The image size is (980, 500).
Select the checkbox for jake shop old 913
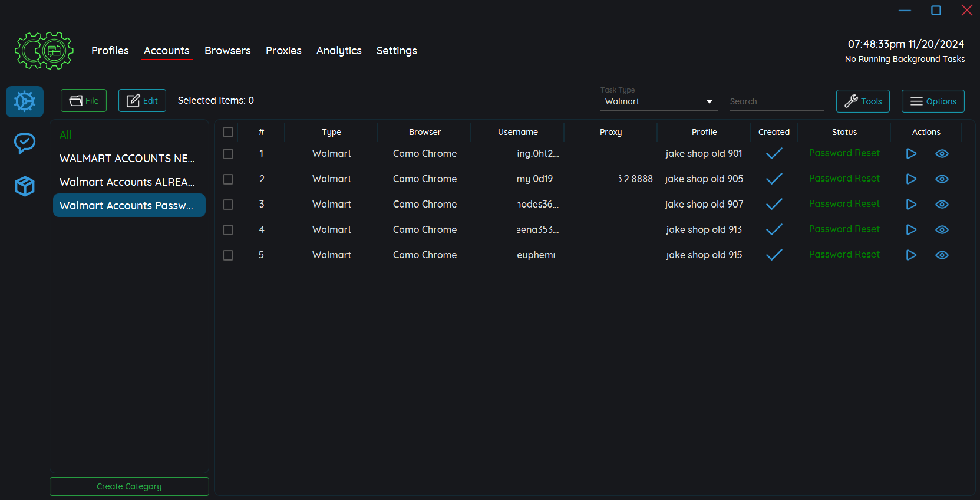[x=228, y=230]
